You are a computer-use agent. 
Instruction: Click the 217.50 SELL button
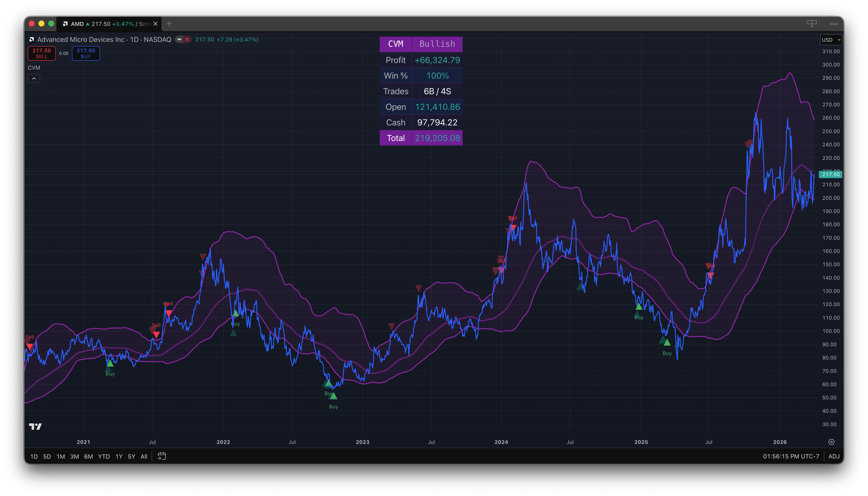[x=42, y=53]
